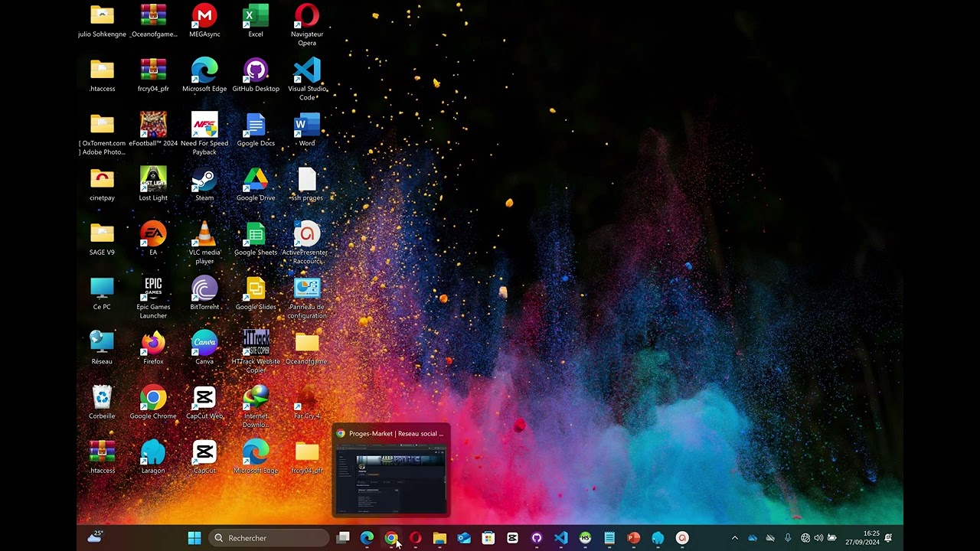Click the green HeidiSQL taskbar icon

[585, 538]
